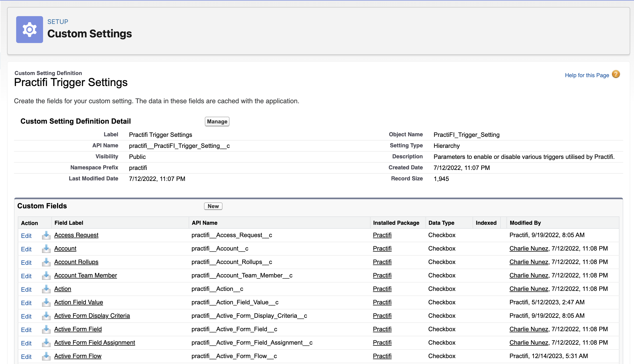The height and width of the screenshot is (364, 634).
Task: Open the Account field label link
Action: click(65, 248)
